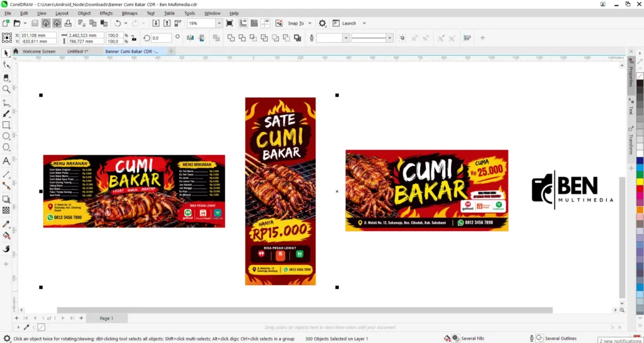Click the Page 1 tab
Viewport: 644px width, 343px height.
106,318
